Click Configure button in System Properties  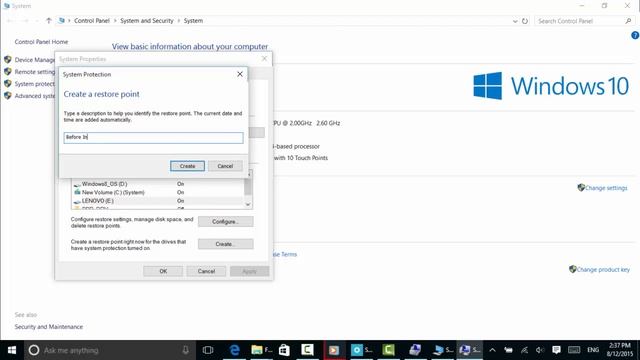tap(225, 222)
